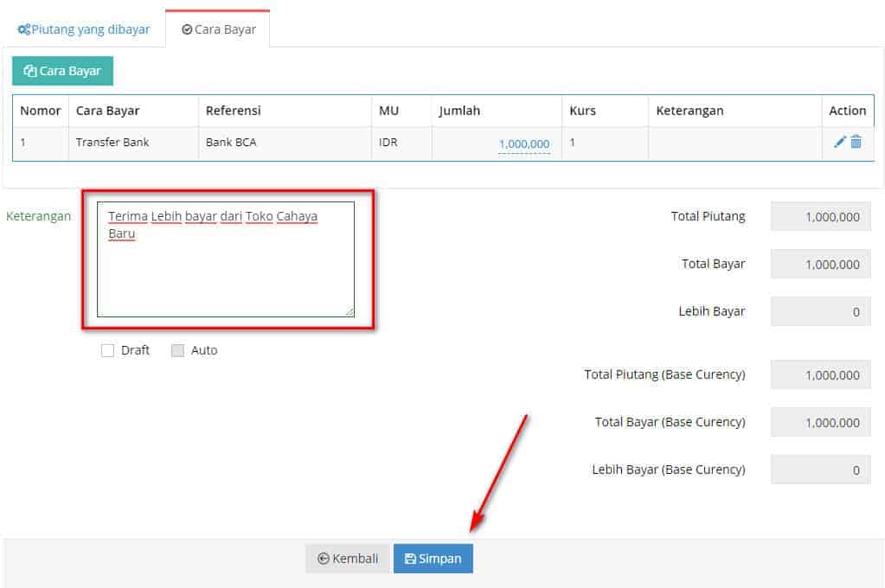This screenshot has height=588, width=885.
Task: Switch to Piutang yang dibayar tab
Action: tap(84, 29)
